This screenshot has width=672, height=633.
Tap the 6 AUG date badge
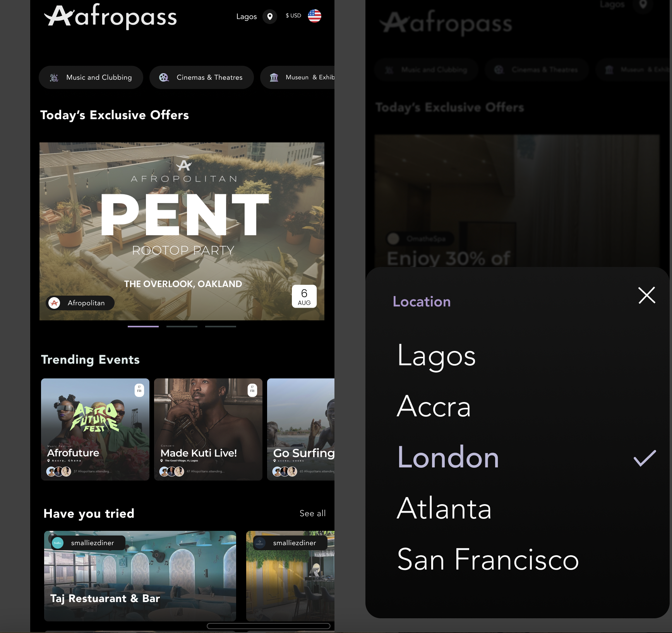(304, 296)
